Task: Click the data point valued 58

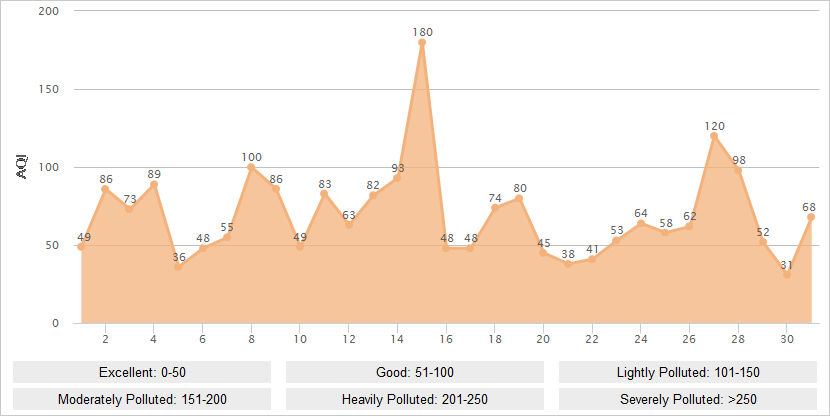Action: [665, 232]
